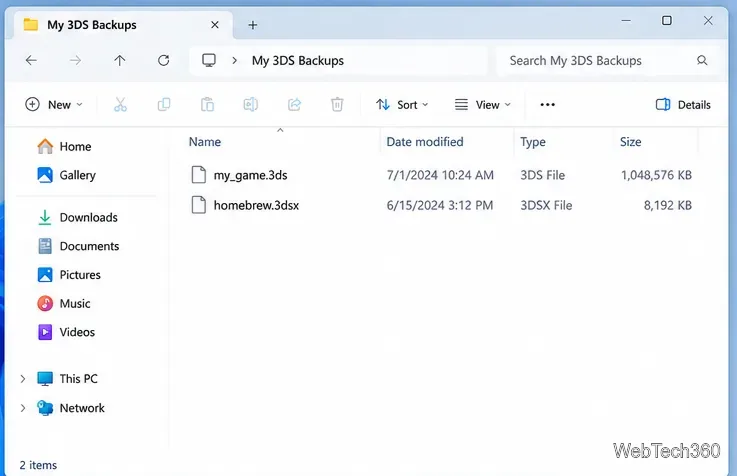The width and height of the screenshot is (737, 476).
Task: Click the Paste clipboard icon
Action: click(x=207, y=104)
